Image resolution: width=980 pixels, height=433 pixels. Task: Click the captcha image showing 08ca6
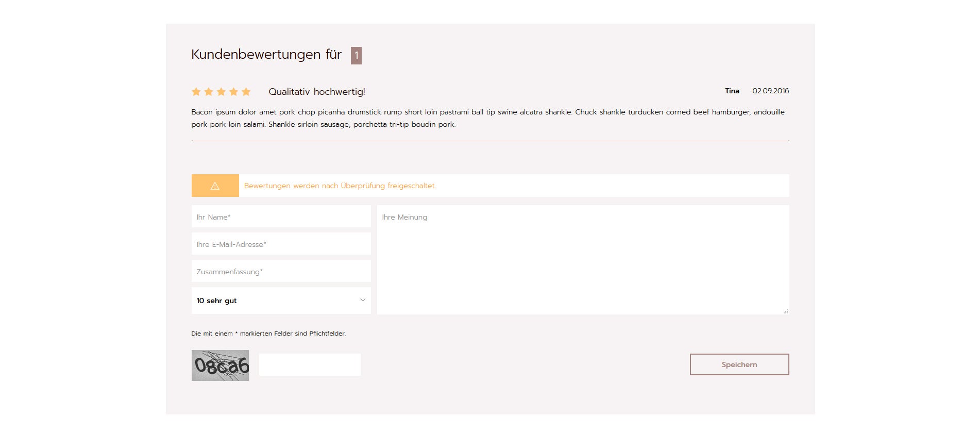pyautogui.click(x=220, y=365)
